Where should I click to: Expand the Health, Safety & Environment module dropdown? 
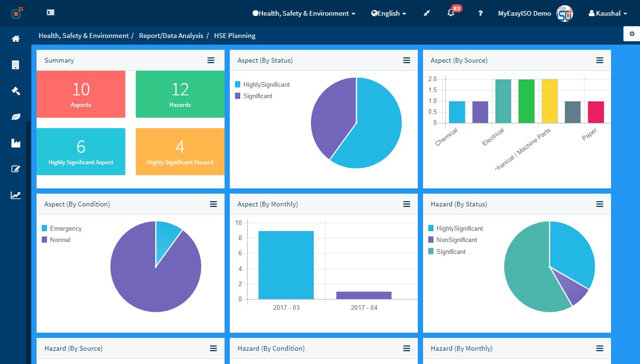pyautogui.click(x=304, y=13)
